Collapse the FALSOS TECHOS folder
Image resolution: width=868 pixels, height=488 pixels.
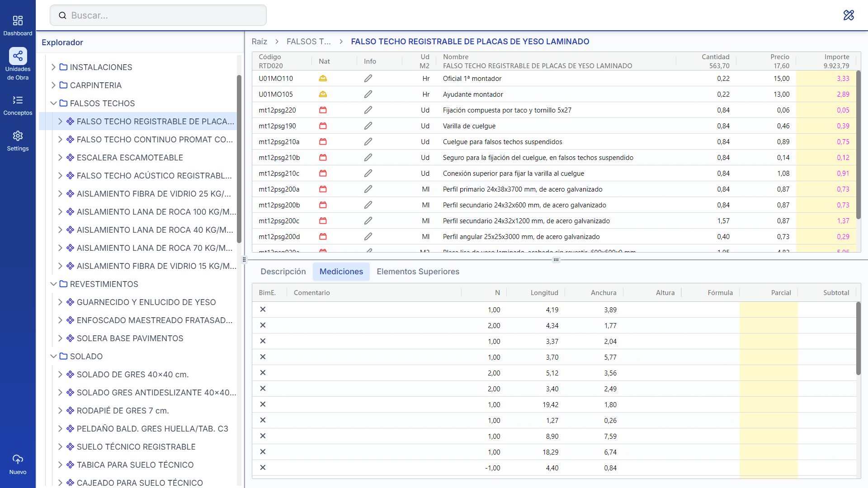coord(54,103)
